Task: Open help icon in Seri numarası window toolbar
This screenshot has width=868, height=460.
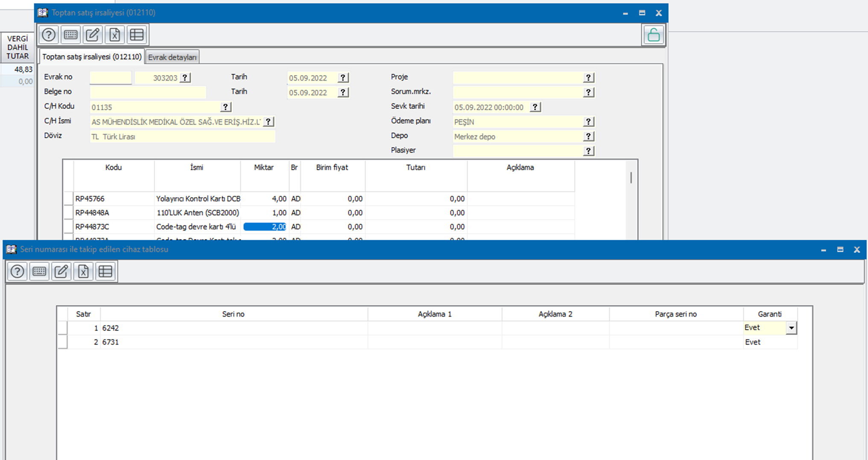Action: click(18, 271)
